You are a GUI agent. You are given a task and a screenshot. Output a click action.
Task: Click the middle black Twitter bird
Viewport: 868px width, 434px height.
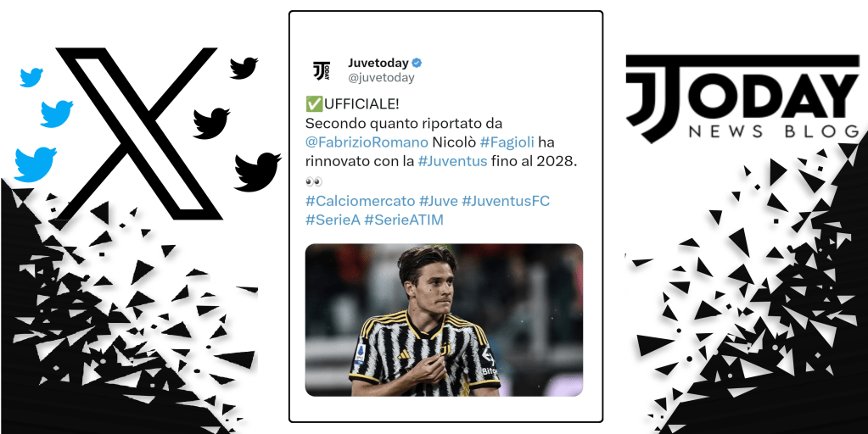click(211, 123)
